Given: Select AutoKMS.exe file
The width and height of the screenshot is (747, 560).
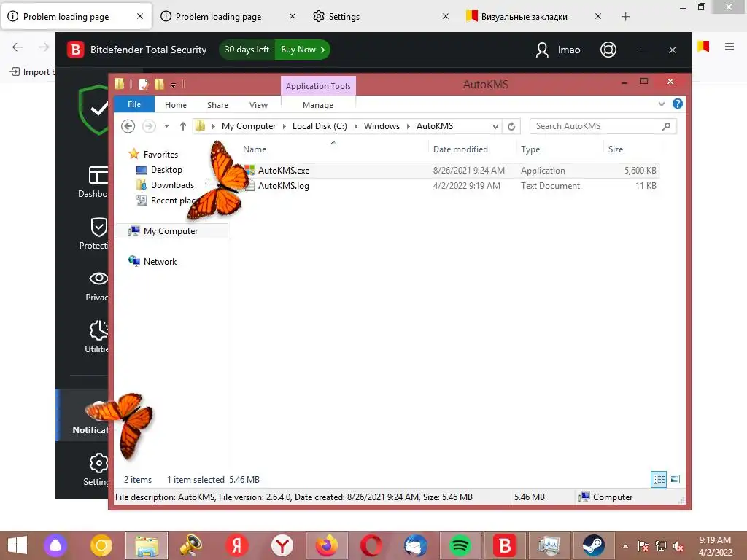Looking at the screenshot, I should coord(284,171).
